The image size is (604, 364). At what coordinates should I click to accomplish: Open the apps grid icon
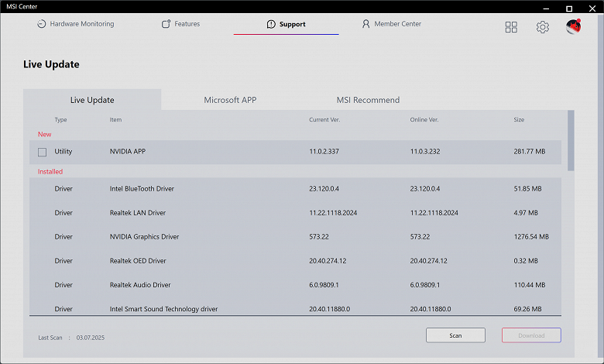tap(511, 27)
